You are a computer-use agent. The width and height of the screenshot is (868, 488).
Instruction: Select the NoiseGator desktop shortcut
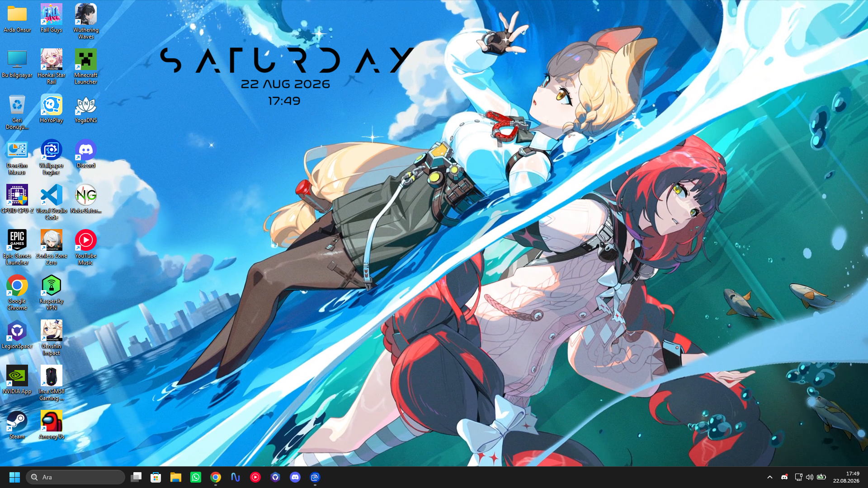pos(86,199)
